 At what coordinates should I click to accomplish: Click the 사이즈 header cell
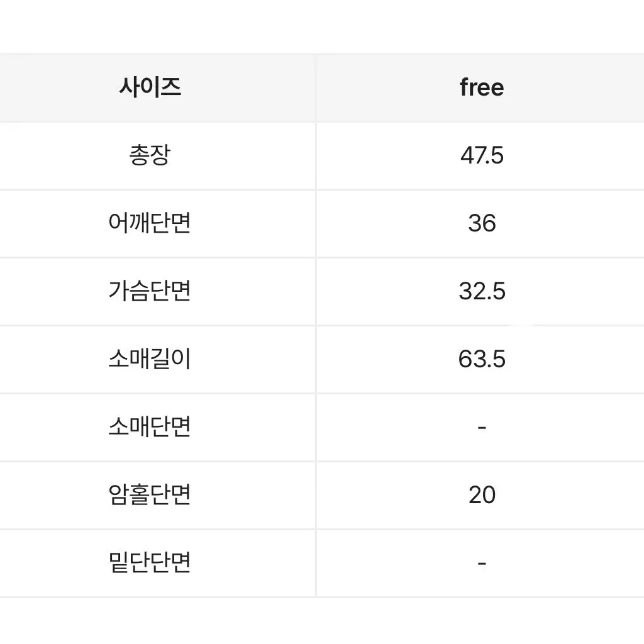coord(157,87)
